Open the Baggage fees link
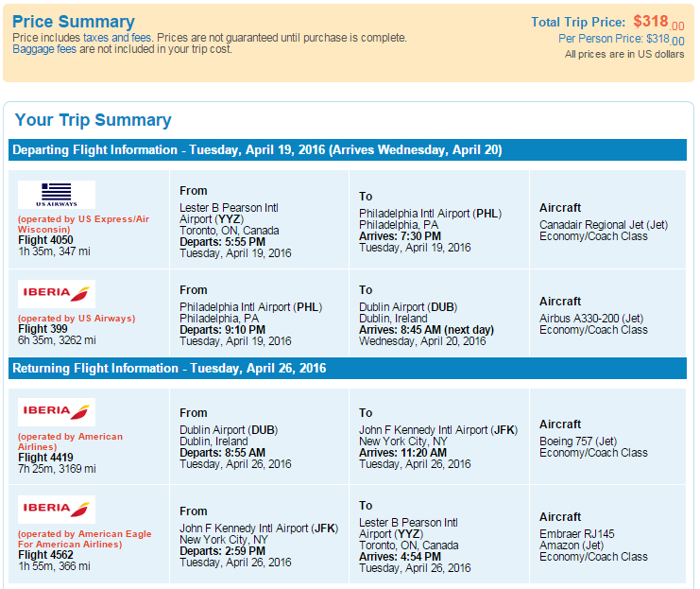700x589 pixels. point(44,49)
